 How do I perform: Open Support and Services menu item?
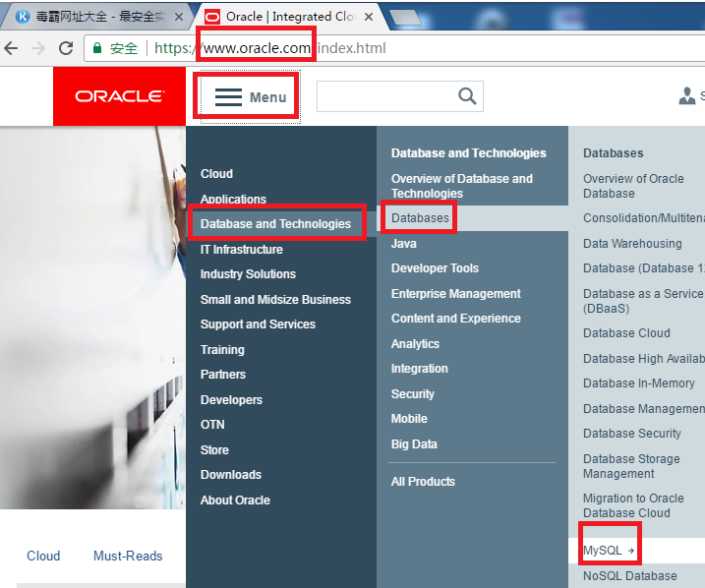258,324
